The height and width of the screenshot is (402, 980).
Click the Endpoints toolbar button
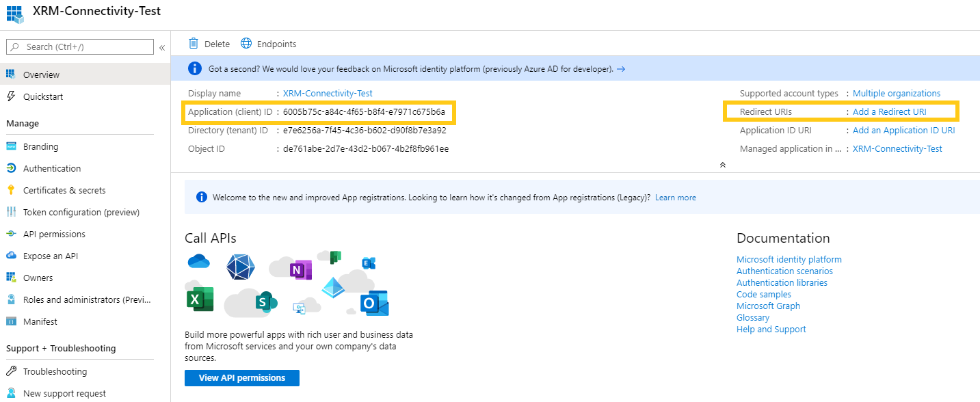(269, 44)
